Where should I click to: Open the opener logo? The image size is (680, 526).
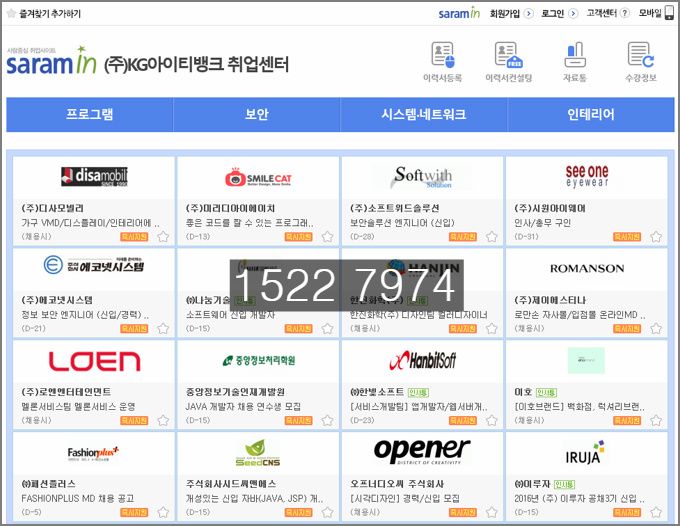pos(422,451)
